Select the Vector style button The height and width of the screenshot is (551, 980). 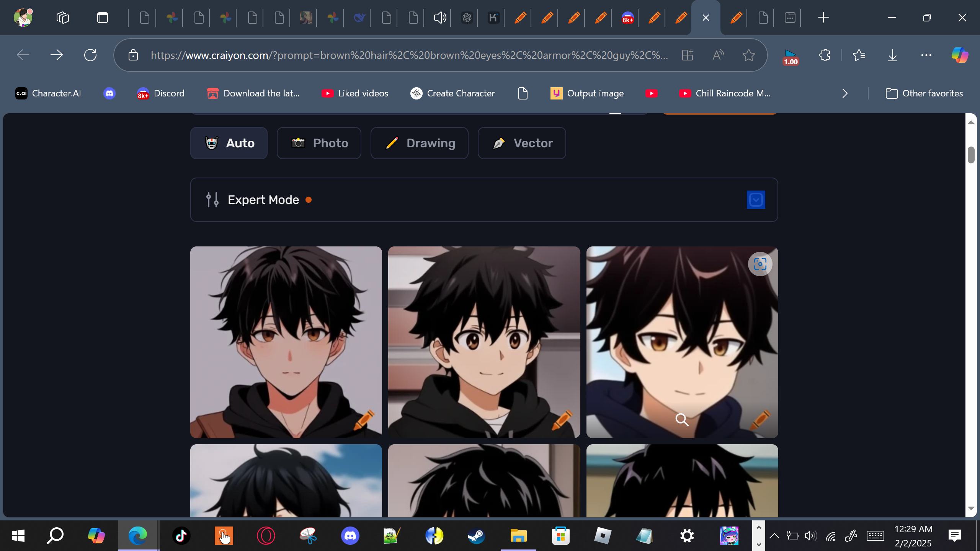pyautogui.click(x=521, y=143)
